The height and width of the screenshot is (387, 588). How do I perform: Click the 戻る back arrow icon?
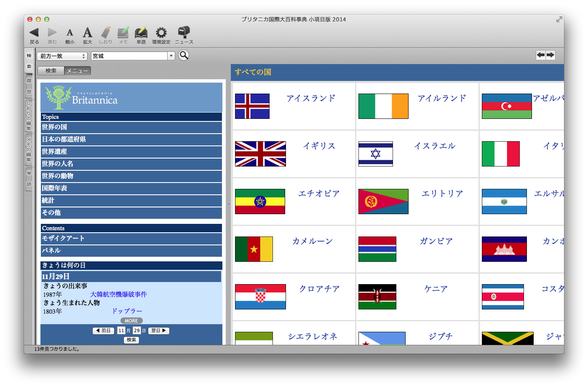coord(34,32)
